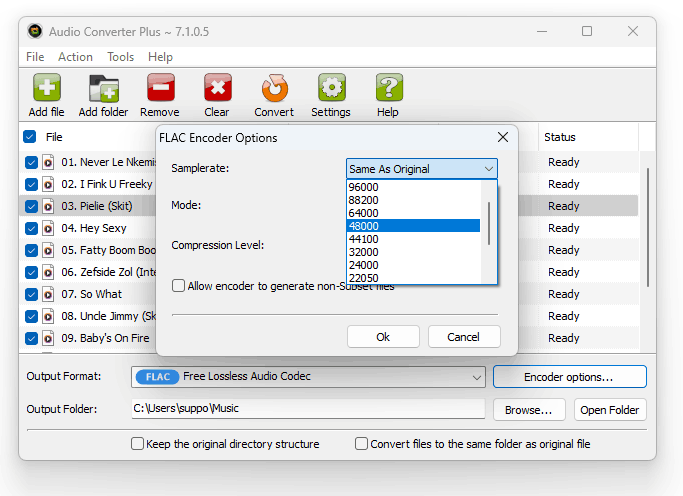This screenshot has width=683, height=496.
Task: Click the file icon of 08. Uncle Jimmy
Action: click(x=48, y=317)
